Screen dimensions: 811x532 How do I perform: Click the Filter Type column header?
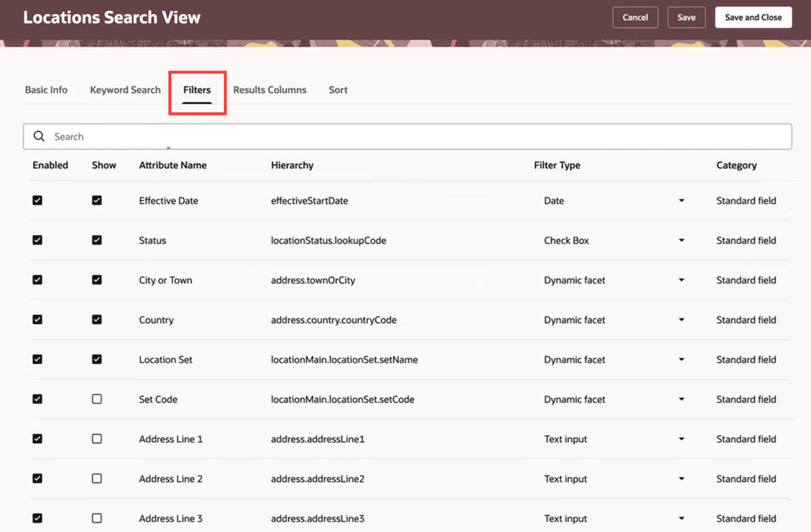pyautogui.click(x=557, y=166)
